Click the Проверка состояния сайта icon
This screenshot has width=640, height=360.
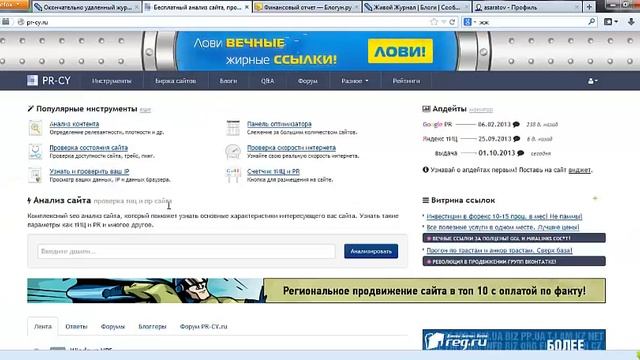click(x=36, y=151)
